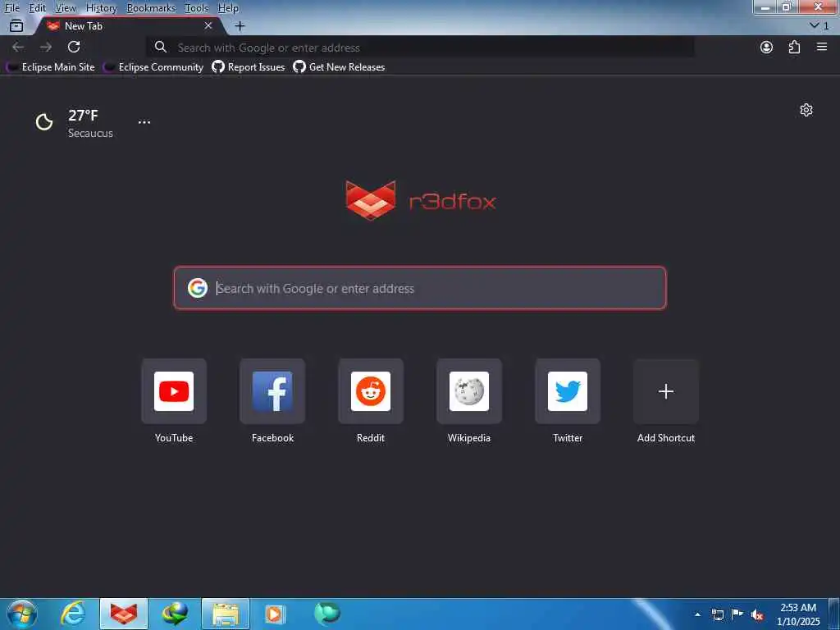Viewport: 840px width, 630px height.
Task: Close the New Tab tab
Action: 208,25
